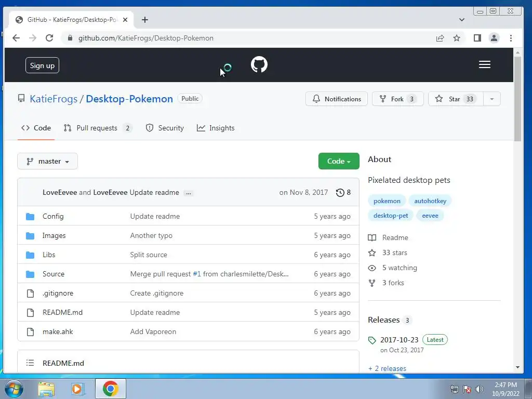This screenshot has height=399, width=532.
Task: Click the release tag icon
Action: pyautogui.click(x=372, y=340)
